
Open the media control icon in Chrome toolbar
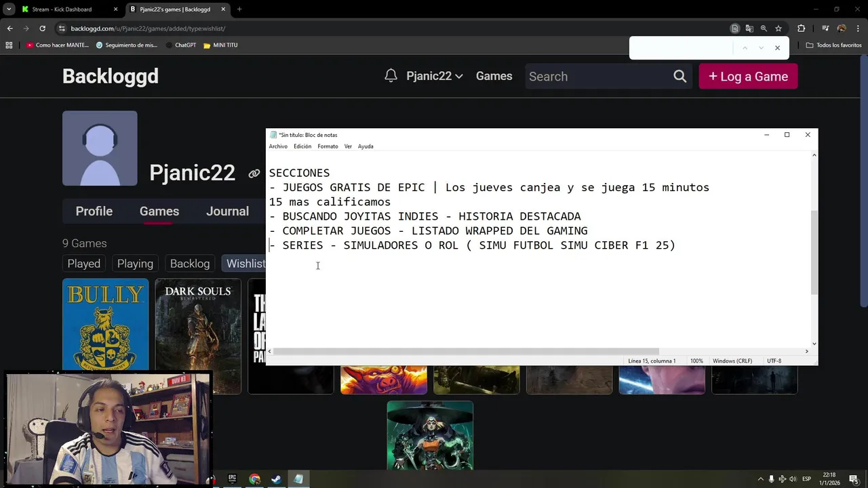pos(825,28)
